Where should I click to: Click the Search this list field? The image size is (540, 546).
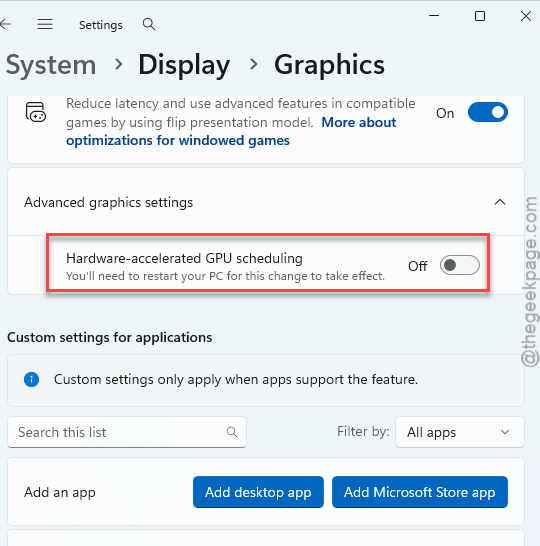point(127,432)
